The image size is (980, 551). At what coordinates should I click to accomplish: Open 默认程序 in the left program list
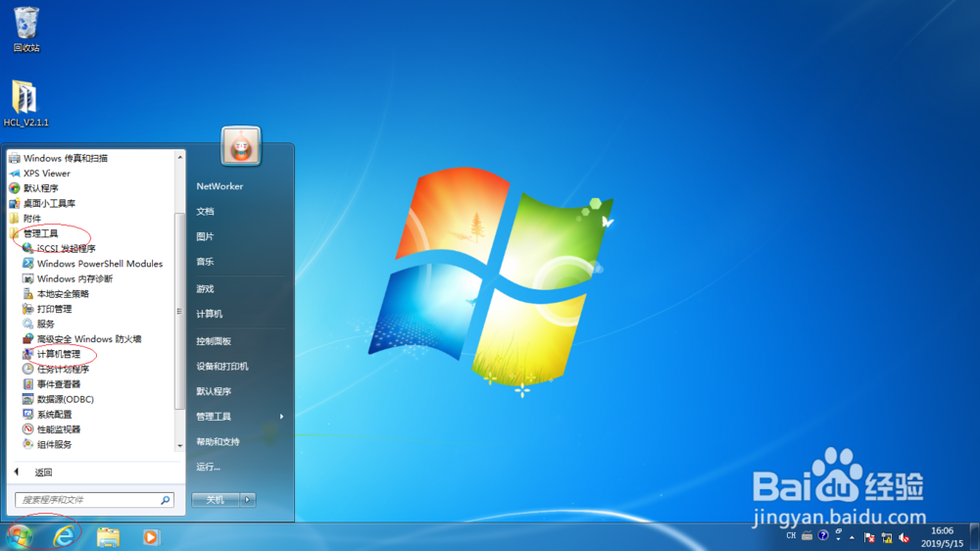coord(34,188)
